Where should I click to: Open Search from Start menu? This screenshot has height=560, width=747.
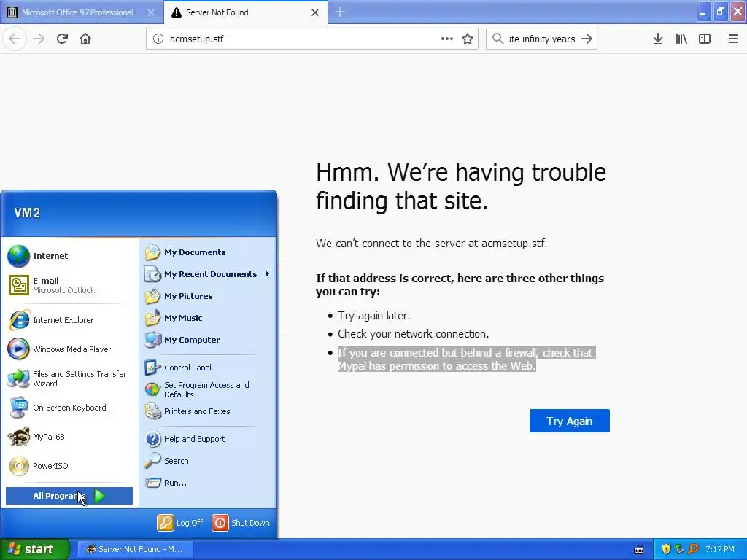(x=208, y=461)
